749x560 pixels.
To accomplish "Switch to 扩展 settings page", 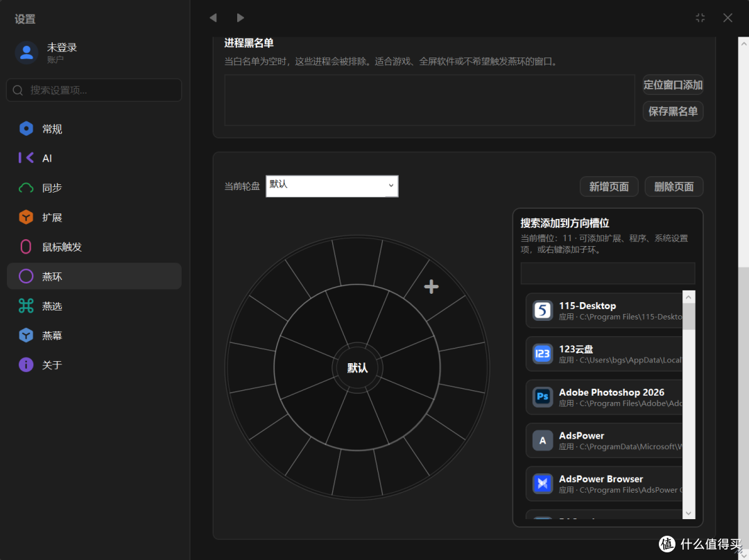I will tap(94, 217).
